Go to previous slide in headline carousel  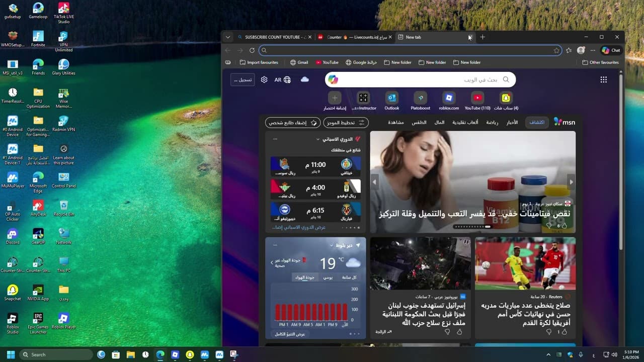pos(375,182)
